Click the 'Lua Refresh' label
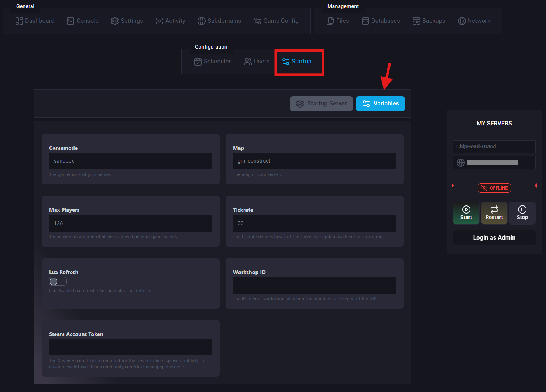 point(63,272)
